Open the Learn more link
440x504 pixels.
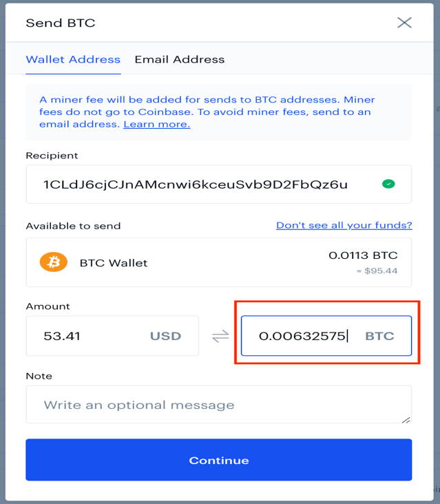point(157,125)
